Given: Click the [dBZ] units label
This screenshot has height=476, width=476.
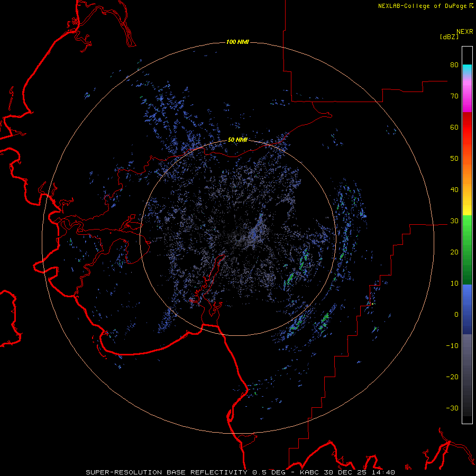Looking at the screenshot, I should point(449,36).
